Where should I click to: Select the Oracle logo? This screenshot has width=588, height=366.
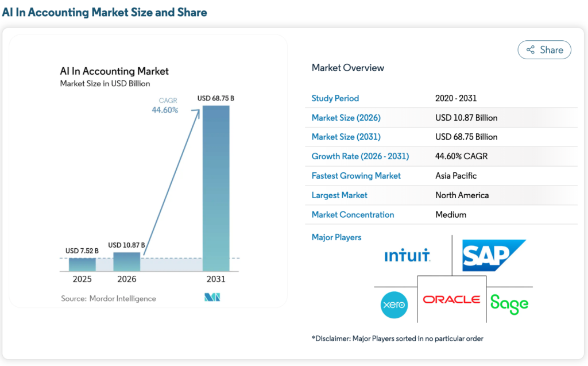(x=451, y=299)
